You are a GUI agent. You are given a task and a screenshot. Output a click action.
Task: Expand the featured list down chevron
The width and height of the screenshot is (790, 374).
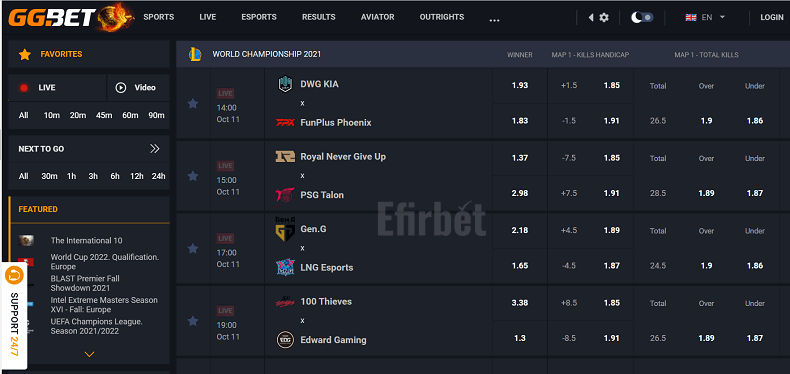point(90,354)
